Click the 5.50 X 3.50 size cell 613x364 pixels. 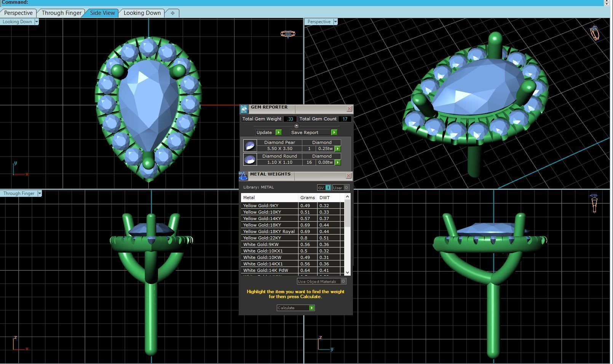[x=279, y=149]
